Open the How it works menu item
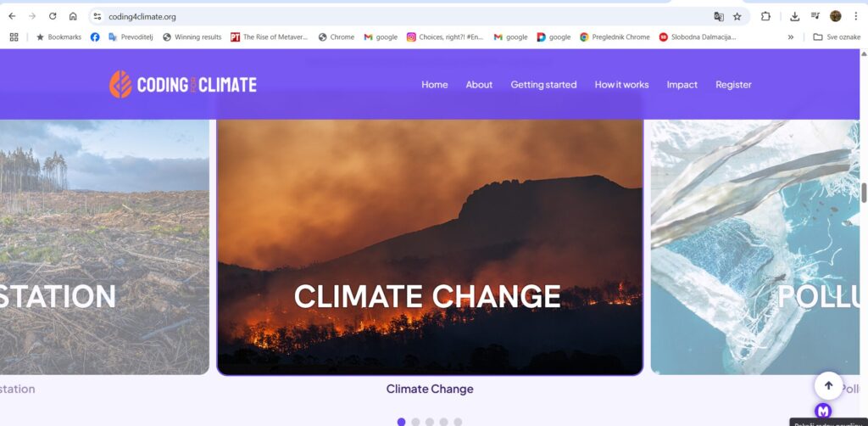 [x=621, y=85]
